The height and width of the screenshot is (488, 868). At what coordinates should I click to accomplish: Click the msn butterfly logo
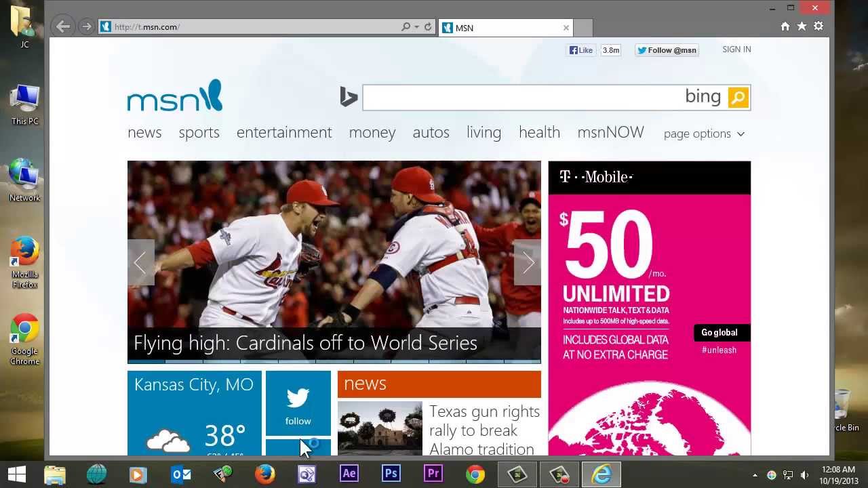175,96
